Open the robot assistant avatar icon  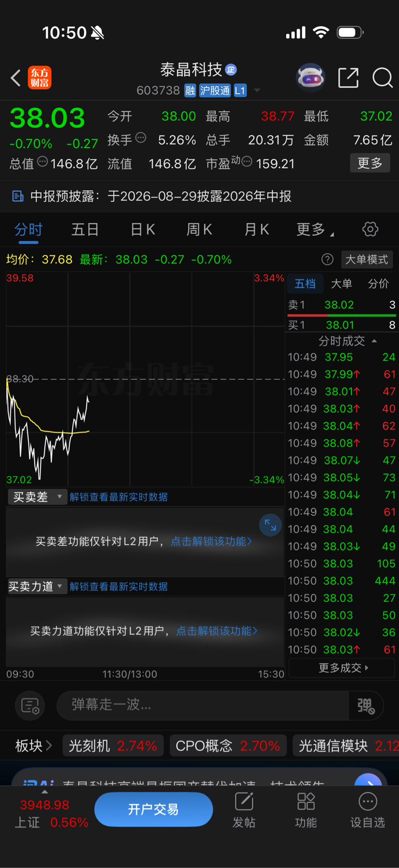310,78
